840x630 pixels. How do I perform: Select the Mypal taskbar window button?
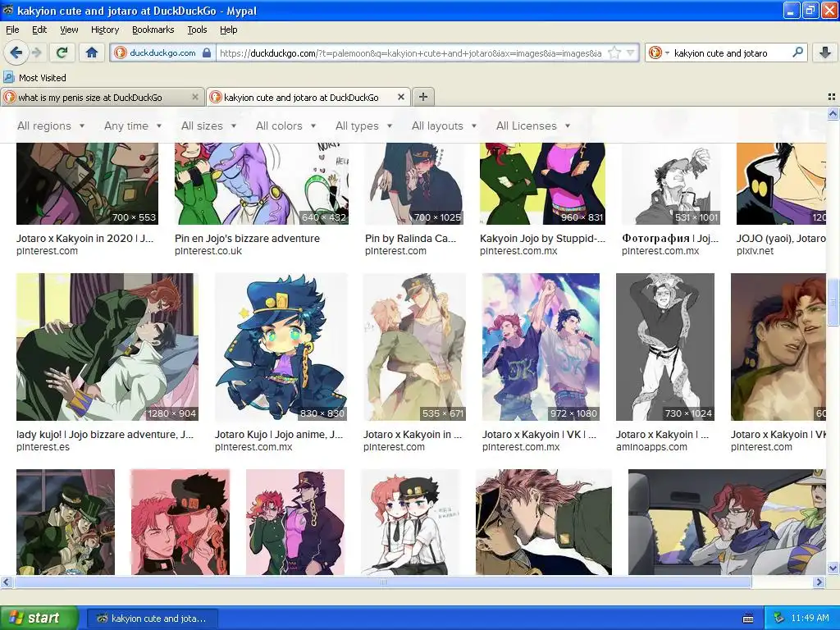(152, 619)
